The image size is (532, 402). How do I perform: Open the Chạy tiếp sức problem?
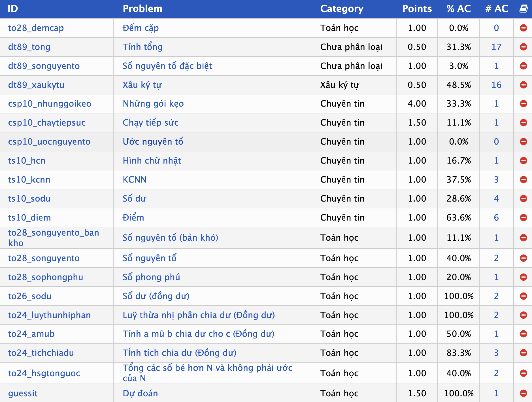[x=150, y=123]
